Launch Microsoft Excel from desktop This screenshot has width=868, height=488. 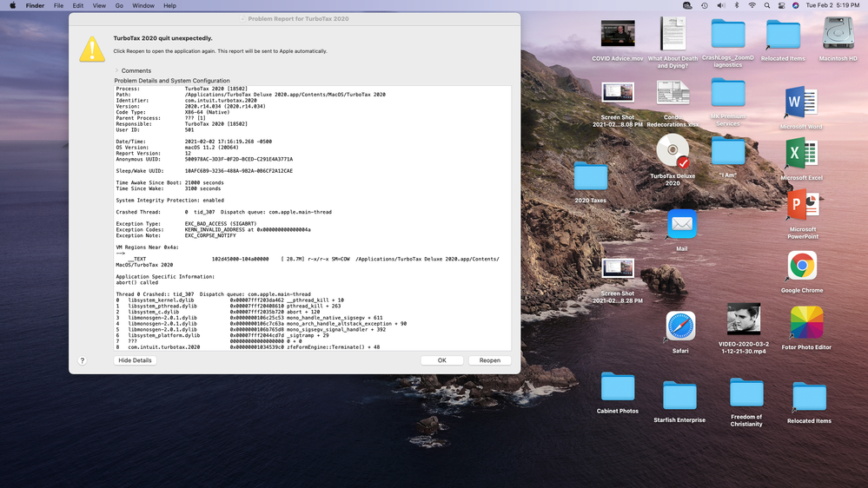coord(800,154)
